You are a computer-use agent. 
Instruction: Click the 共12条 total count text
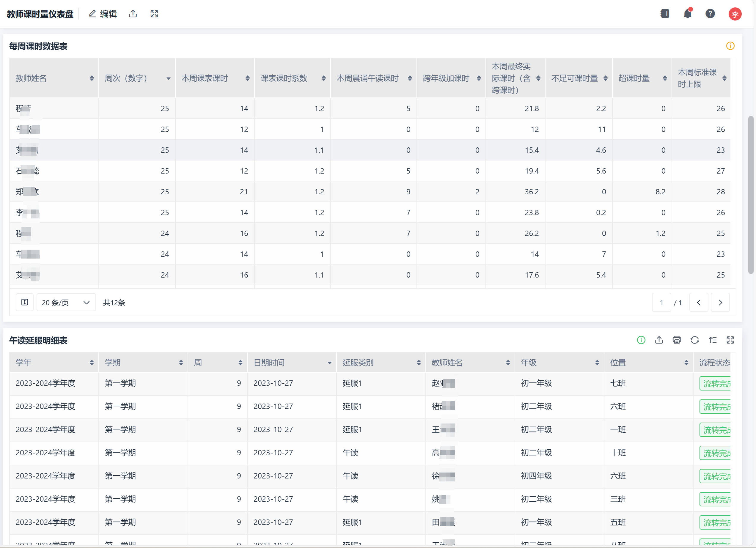tap(114, 303)
